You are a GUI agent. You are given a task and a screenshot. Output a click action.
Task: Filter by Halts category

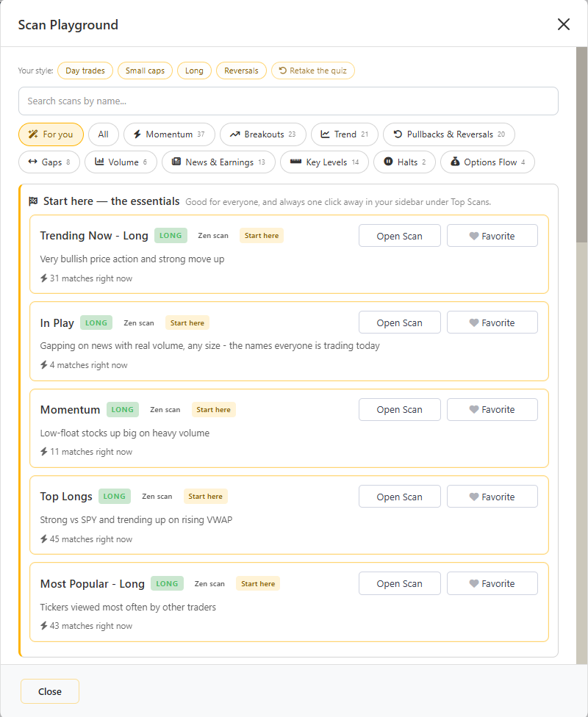point(404,162)
